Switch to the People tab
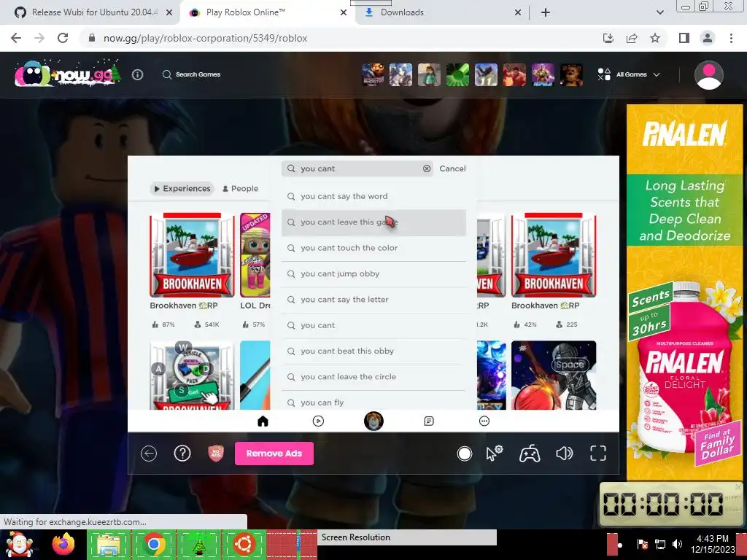The height and width of the screenshot is (560, 747). pos(240,189)
